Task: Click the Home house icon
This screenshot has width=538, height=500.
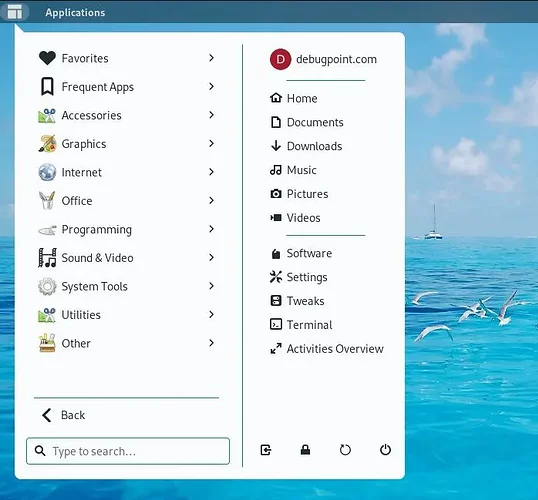Action: tap(276, 98)
